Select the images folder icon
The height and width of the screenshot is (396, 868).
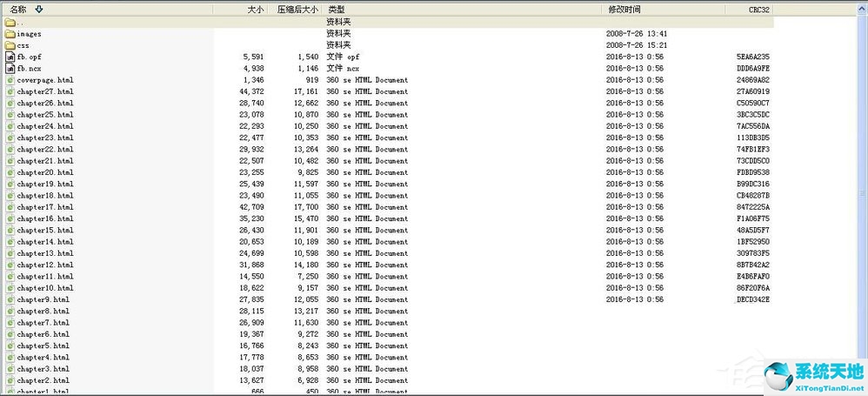click(10, 34)
